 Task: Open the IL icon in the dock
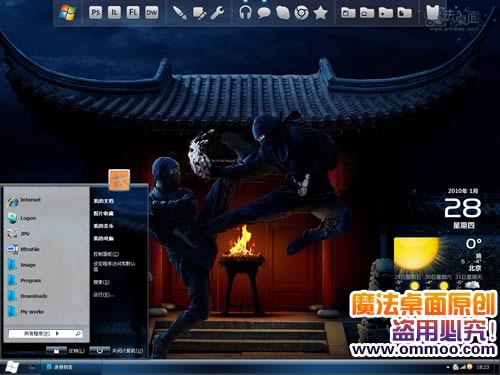click(114, 13)
